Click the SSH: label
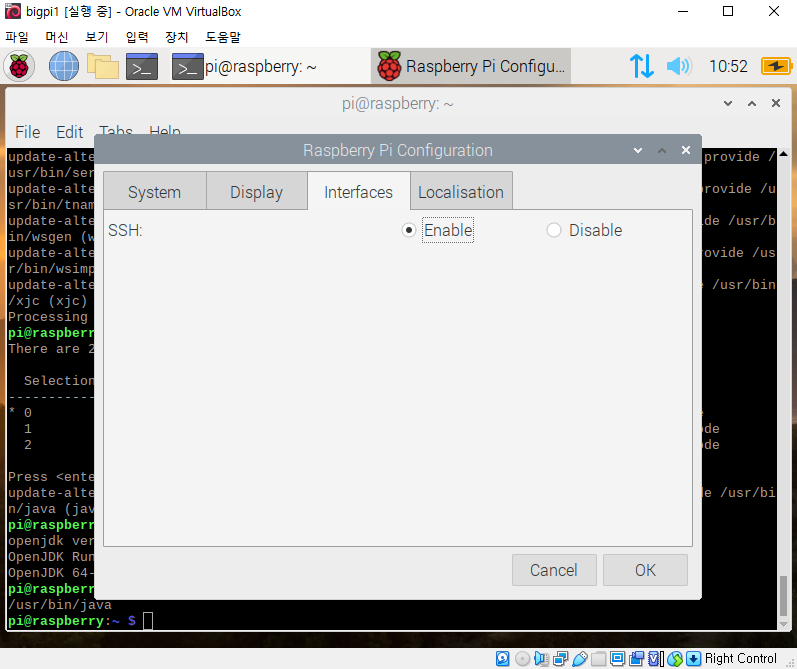The width and height of the screenshot is (797, 669). pos(125,230)
